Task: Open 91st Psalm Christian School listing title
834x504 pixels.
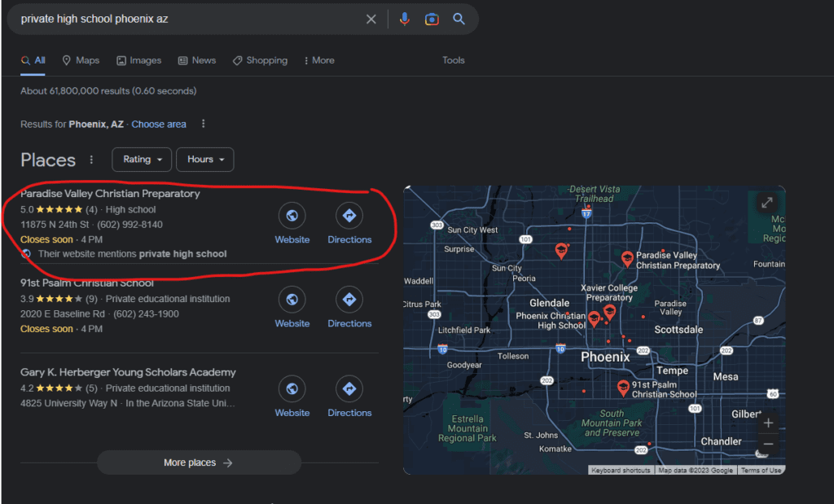Action: point(87,283)
